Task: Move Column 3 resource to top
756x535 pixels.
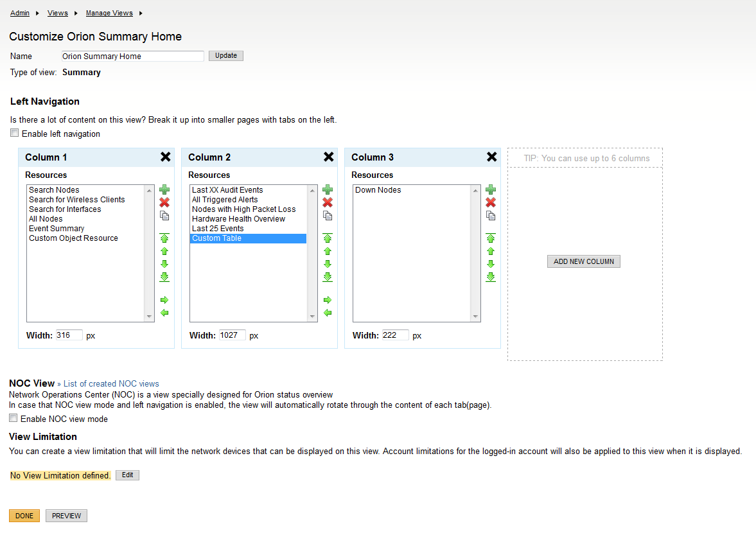Action: point(491,238)
